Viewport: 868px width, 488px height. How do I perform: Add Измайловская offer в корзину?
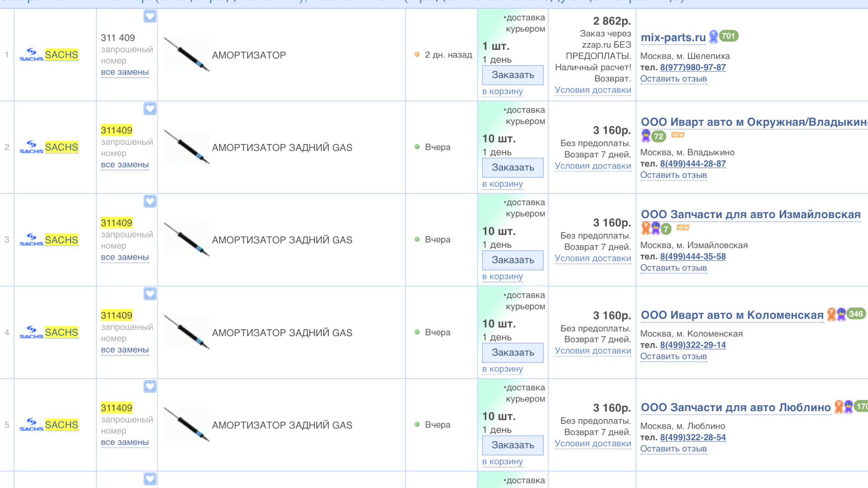pos(502,277)
